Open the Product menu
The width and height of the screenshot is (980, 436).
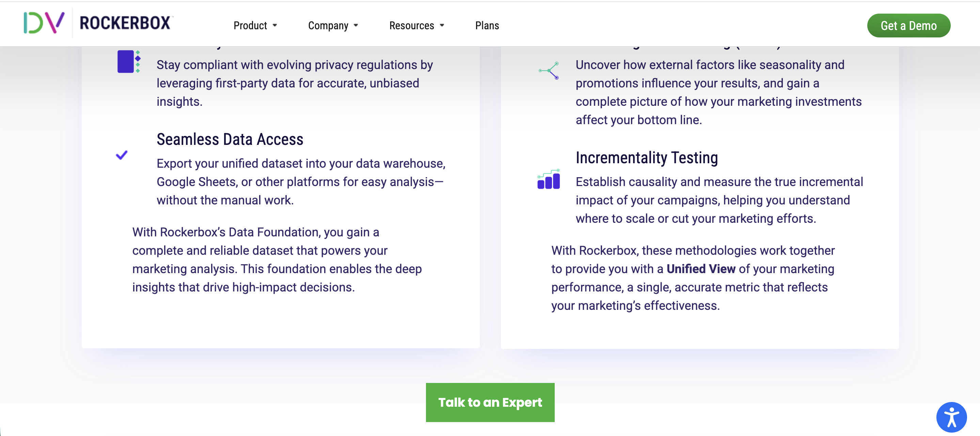(x=250, y=26)
